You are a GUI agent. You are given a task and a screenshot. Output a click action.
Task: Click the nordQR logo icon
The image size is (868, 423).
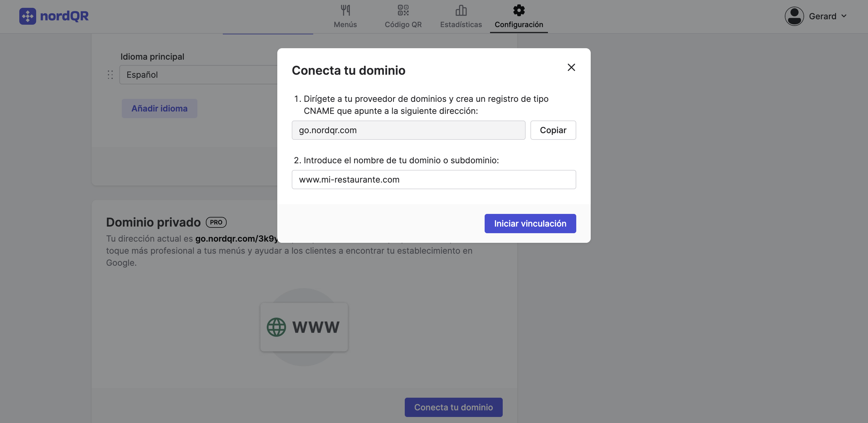(x=27, y=16)
